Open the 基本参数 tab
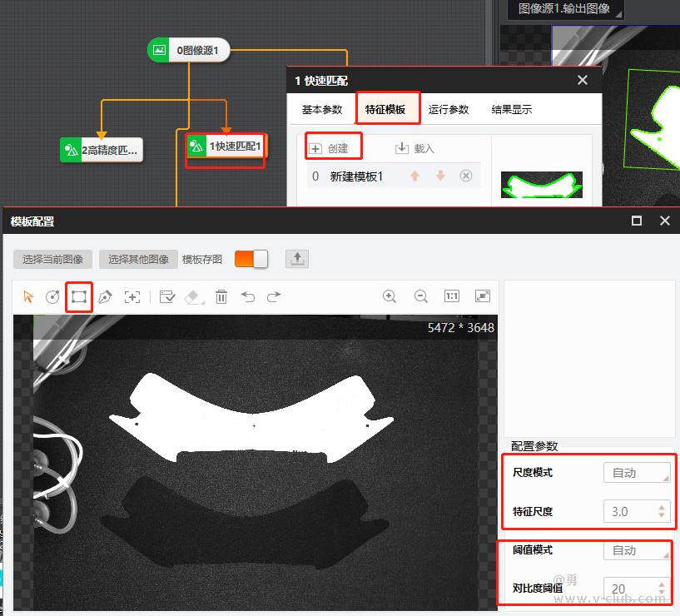The height and width of the screenshot is (616, 680). tap(322, 109)
